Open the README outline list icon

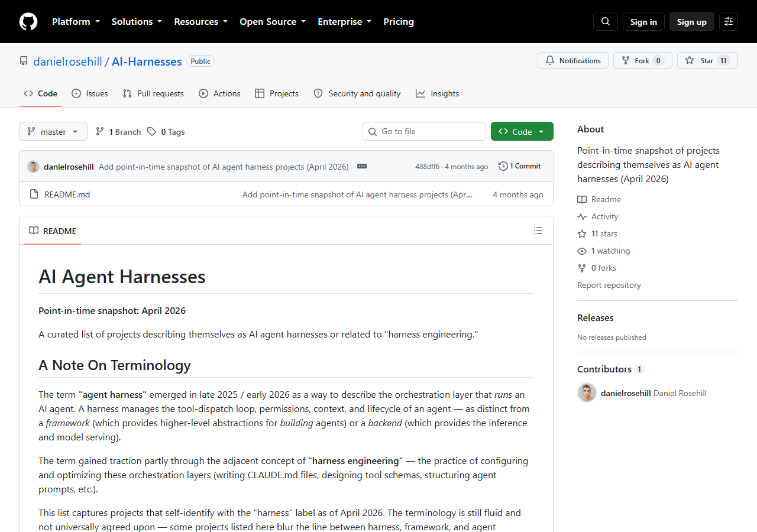click(x=538, y=231)
